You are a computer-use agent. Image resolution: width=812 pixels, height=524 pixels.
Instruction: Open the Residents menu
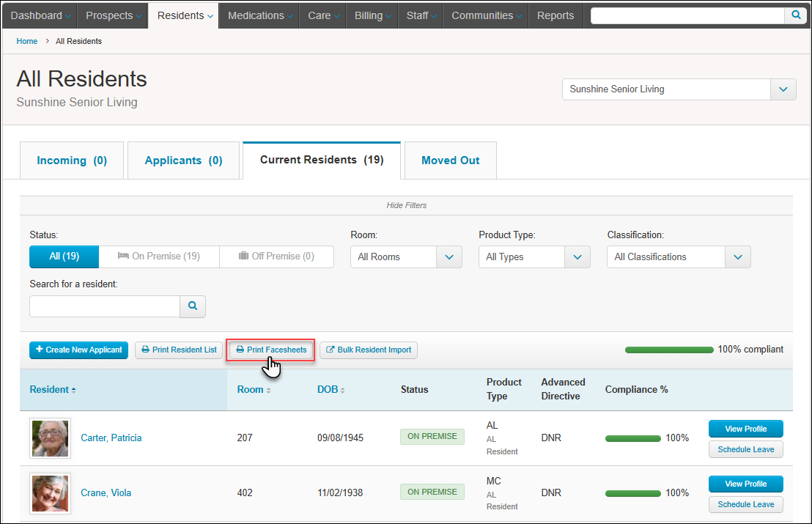coord(185,15)
